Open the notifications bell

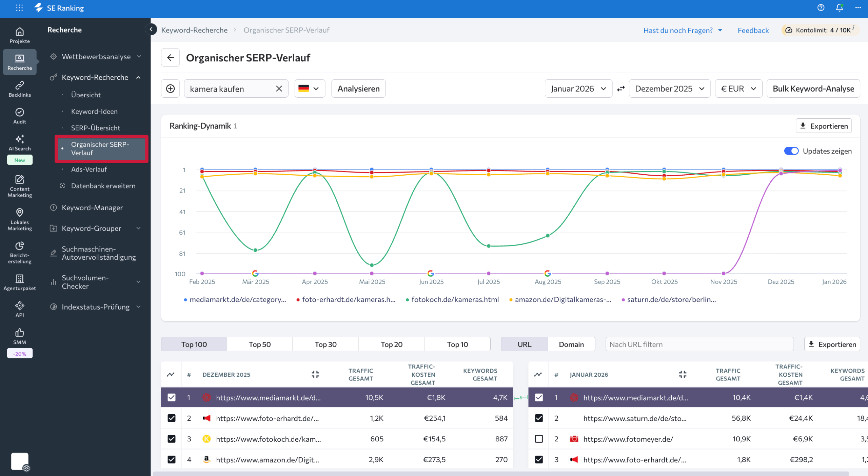[839, 7]
